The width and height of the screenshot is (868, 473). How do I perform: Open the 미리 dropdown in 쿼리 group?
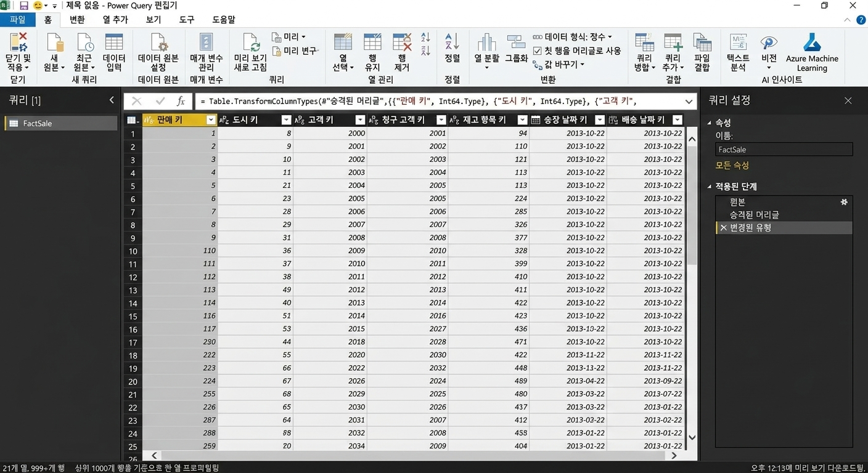(x=289, y=37)
